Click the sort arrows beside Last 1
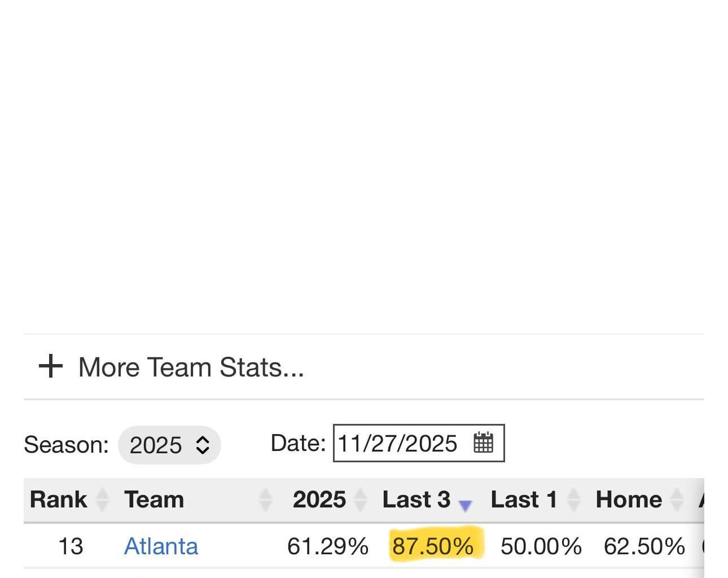Viewport: 728px width, 578px height. pos(573,500)
